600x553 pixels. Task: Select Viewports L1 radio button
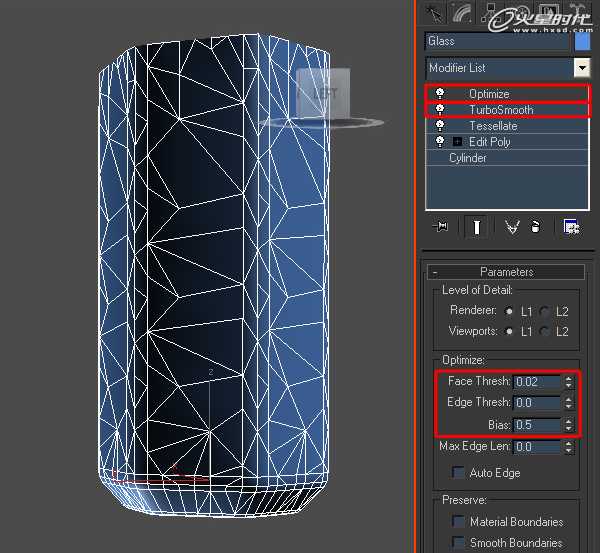[509, 331]
